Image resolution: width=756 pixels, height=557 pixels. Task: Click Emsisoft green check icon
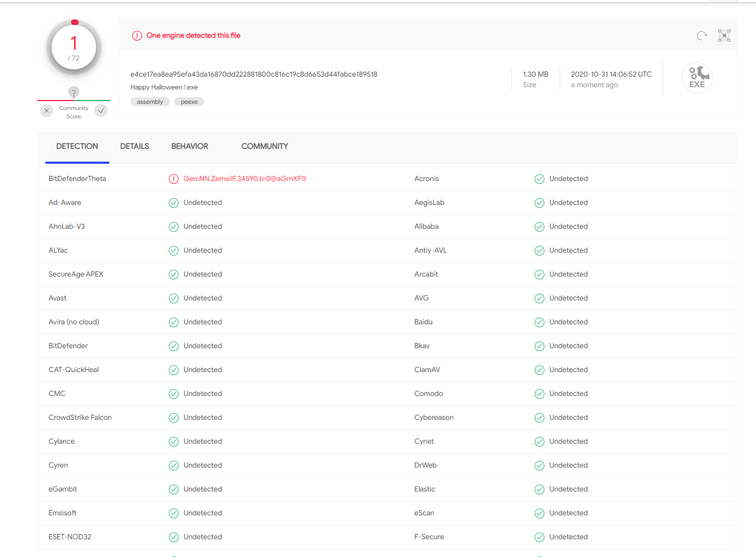174,513
